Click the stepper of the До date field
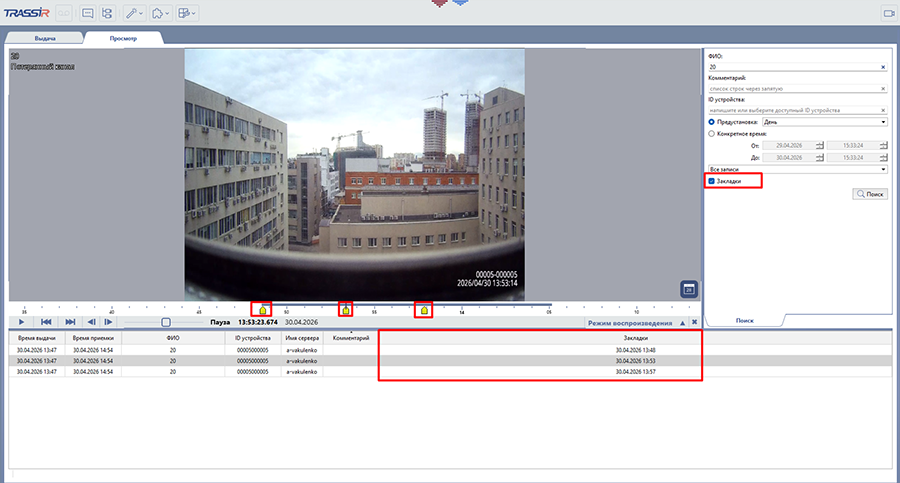Image resolution: width=900 pixels, height=483 pixels. 820,157
